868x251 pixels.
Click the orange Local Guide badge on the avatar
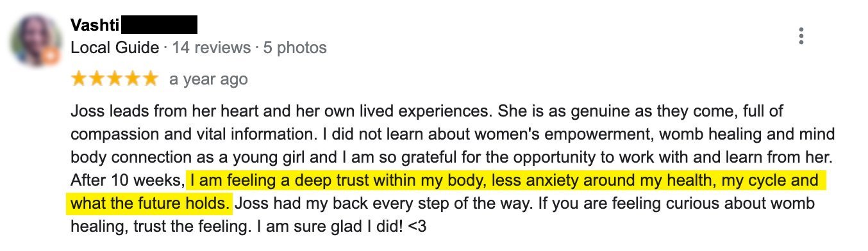click(x=50, y=58)
